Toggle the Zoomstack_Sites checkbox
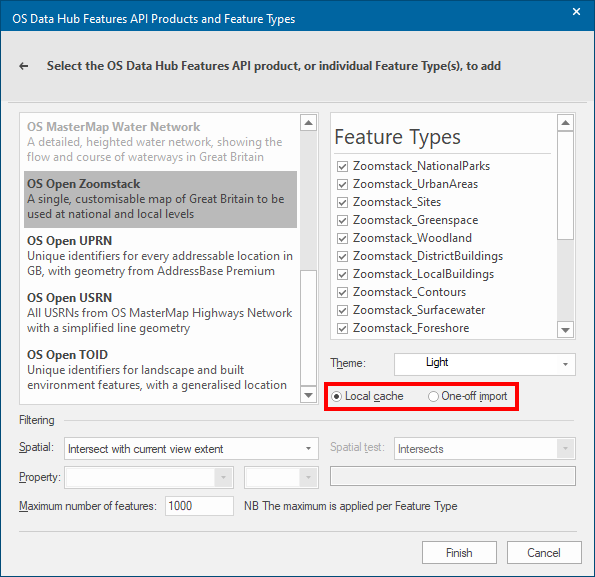Screen dimensions: 595x577 coord(342,202)
